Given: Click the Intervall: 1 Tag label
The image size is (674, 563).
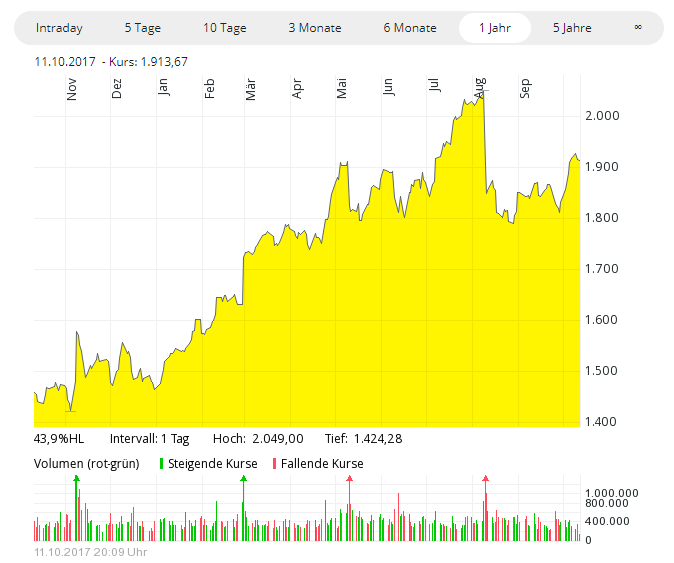Looking at the screenshot, I should click(x=150, y=439).
